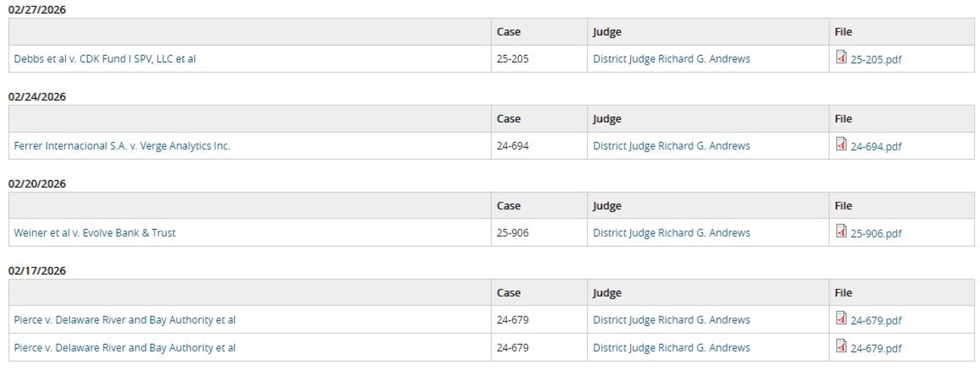Image resolution: width=980 pixels, height=370 pixels.
Task: Click the PDF icon next to 24-694.pdf
Action: 841,144
